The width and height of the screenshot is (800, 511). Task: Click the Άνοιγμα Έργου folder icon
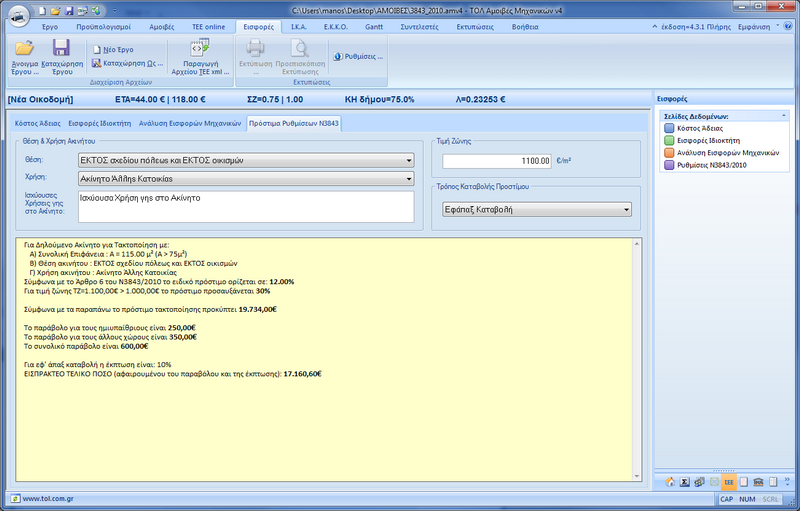coord(25,49)
